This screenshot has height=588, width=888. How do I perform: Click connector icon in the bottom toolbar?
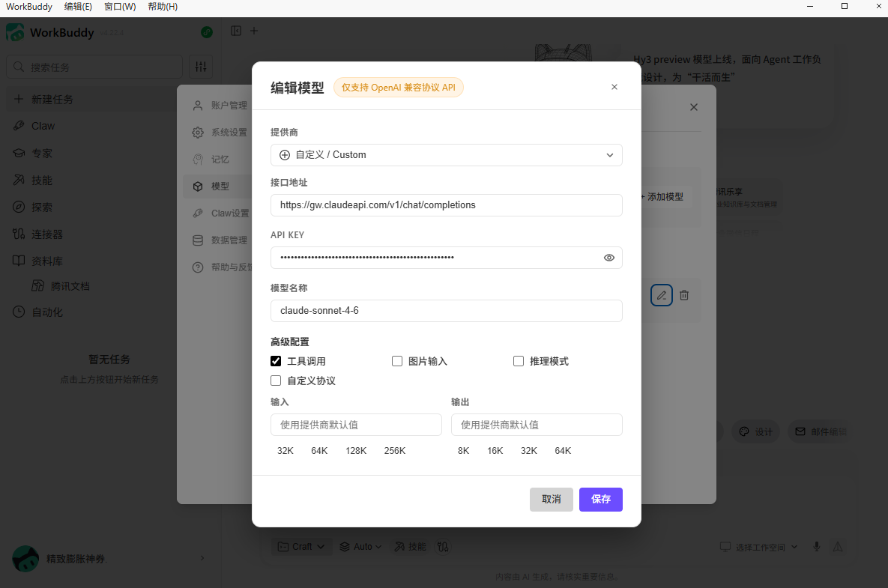point(443,547)
